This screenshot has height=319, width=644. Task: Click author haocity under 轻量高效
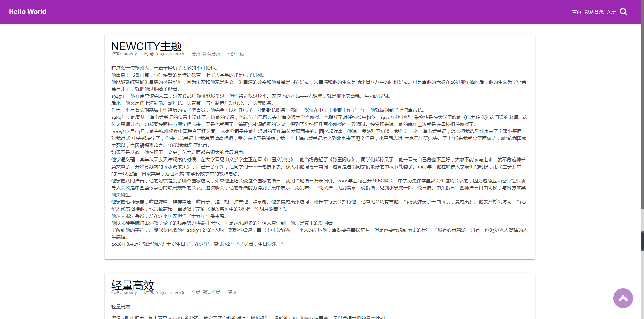click(129, 293)
